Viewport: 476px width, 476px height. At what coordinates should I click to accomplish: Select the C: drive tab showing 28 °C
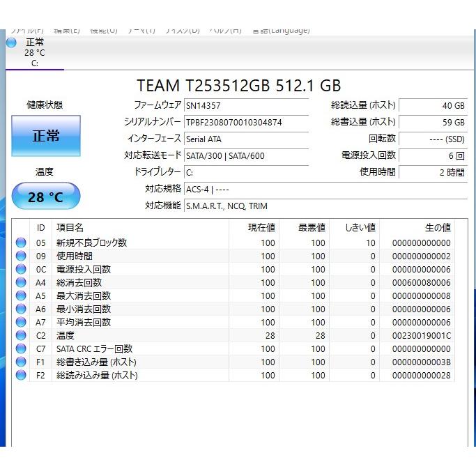point(35,52)
